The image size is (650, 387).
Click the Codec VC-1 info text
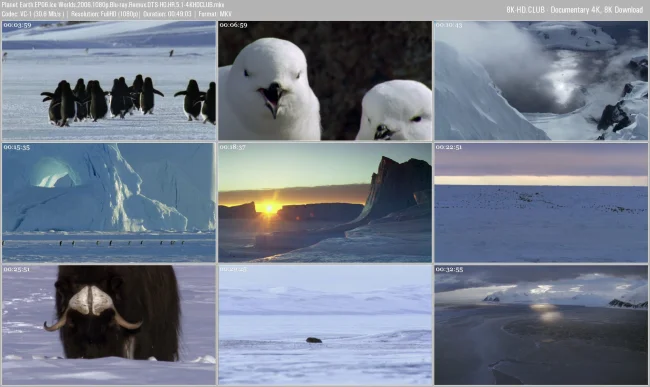point(33,14)
